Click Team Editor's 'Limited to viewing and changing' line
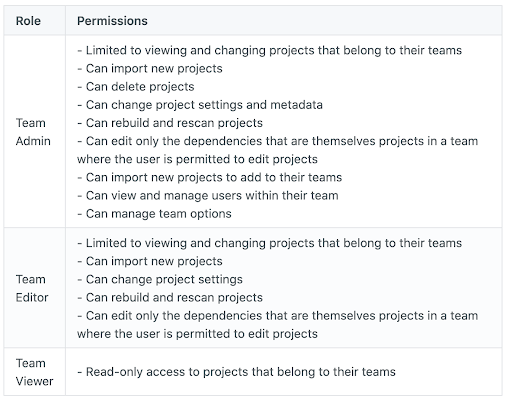The width and height of the screenshot is (512, 401). (x=270, y=243)
